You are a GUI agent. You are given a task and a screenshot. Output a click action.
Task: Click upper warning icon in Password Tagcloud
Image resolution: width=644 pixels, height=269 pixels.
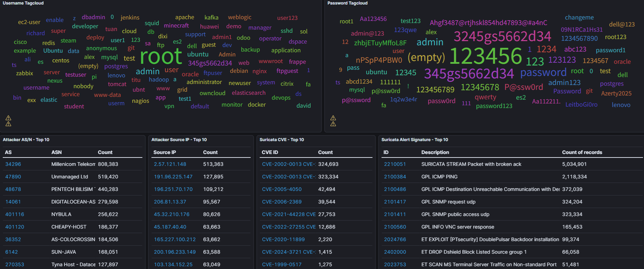tap(333, 118)
